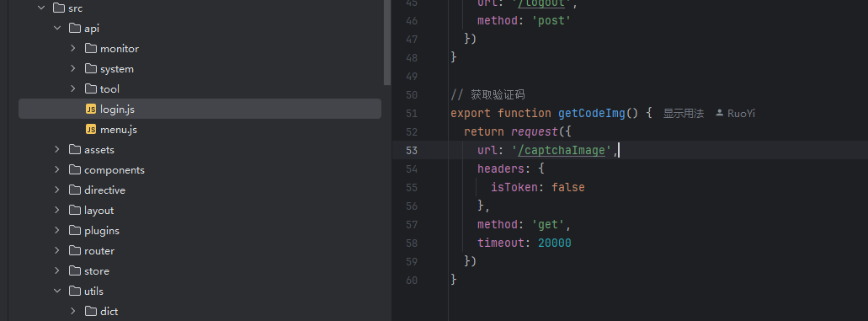Click line number 60 in gutter
Image resolution: width=868 pixels, height=321 pixels.
(412, 280)
